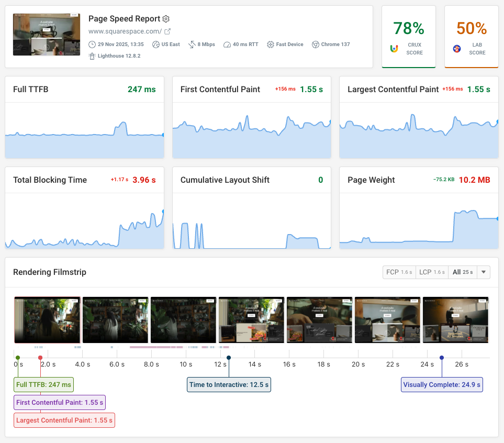Open the filmstrip time range dropdown arrow
504x443 pixels.
483,272
